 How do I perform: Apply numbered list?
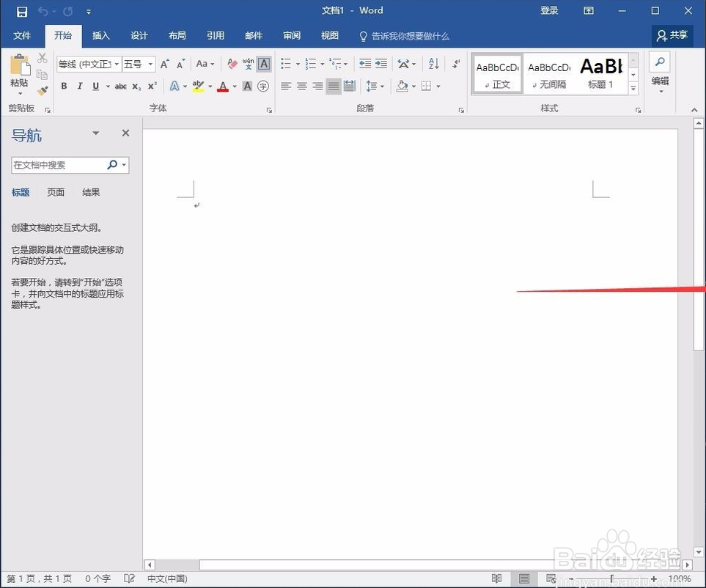click(x=311, y=64)
